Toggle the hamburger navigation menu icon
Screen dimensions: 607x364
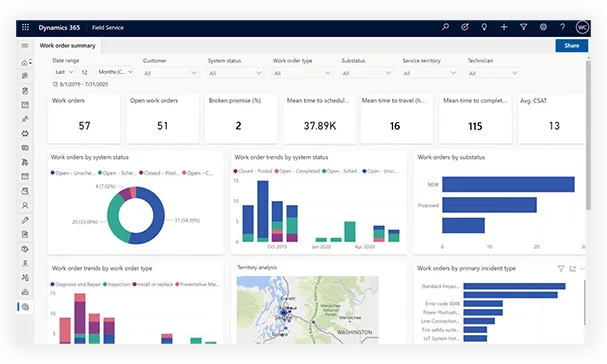[x=25, y=46]
